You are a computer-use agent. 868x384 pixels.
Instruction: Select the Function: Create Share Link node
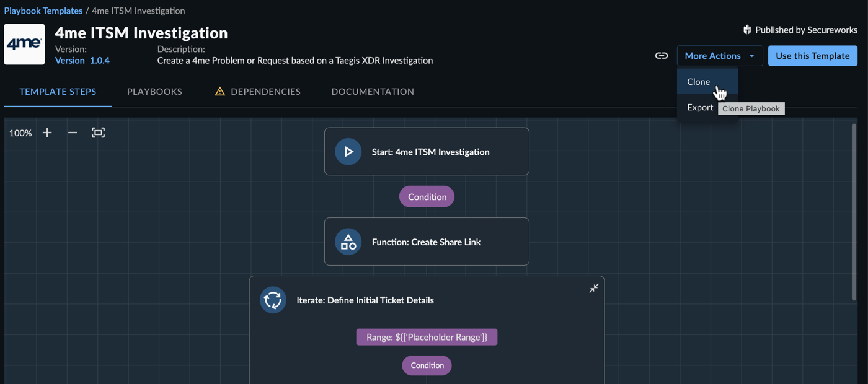click(427, 242)
